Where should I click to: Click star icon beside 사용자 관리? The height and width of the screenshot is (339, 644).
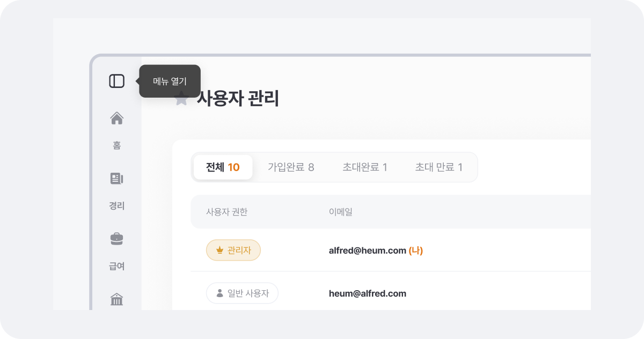click(x=181, y=99)
